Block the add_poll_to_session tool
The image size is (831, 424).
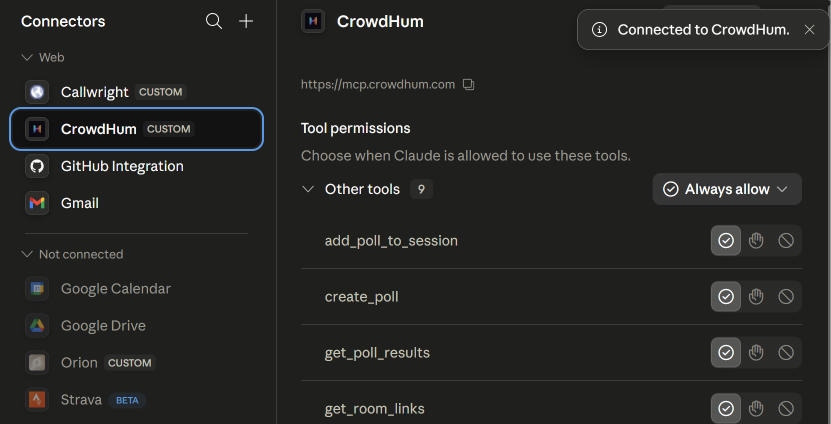point(786,241)
